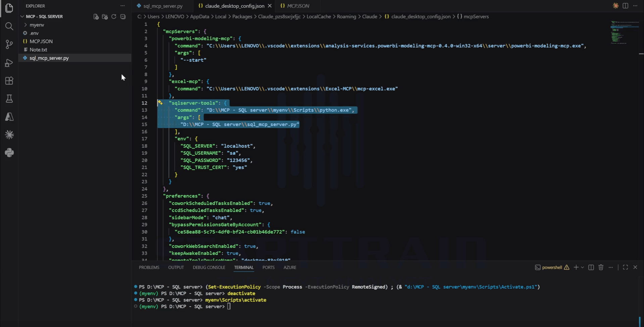
Task: Kill terminal with the trash icon
Action: [x=601, y=267]
